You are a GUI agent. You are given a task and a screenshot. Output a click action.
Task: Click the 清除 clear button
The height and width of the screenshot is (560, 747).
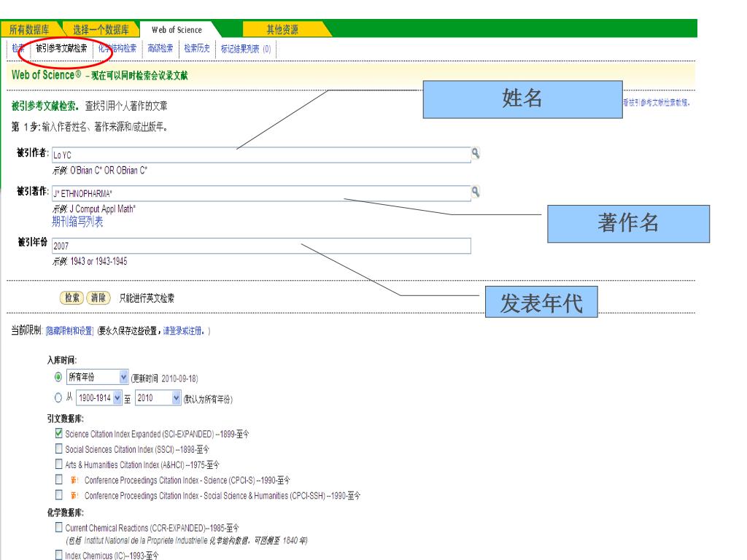click(x=98, y=297)
